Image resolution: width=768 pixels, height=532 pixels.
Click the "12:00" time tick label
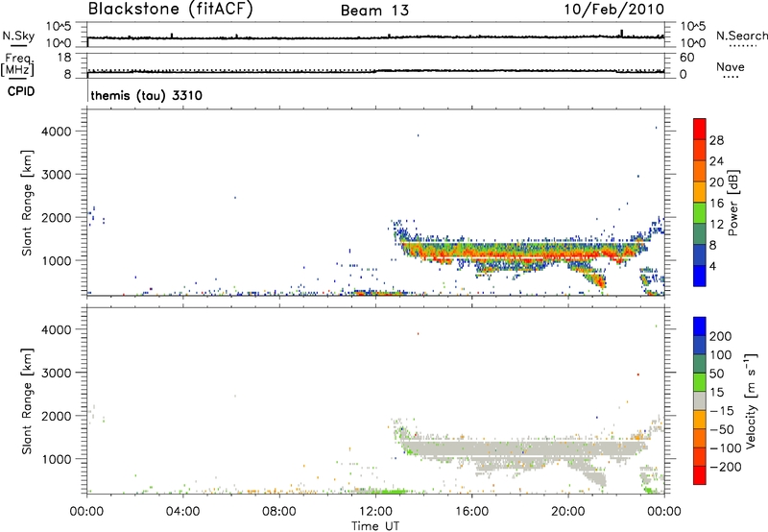[x=375, y=512]
